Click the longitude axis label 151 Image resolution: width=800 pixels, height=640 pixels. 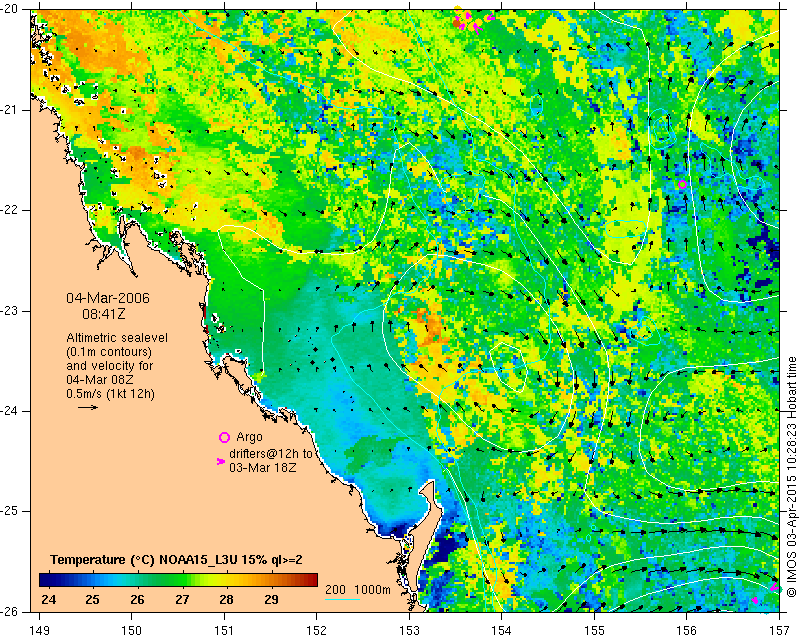[x=224, y=630]
